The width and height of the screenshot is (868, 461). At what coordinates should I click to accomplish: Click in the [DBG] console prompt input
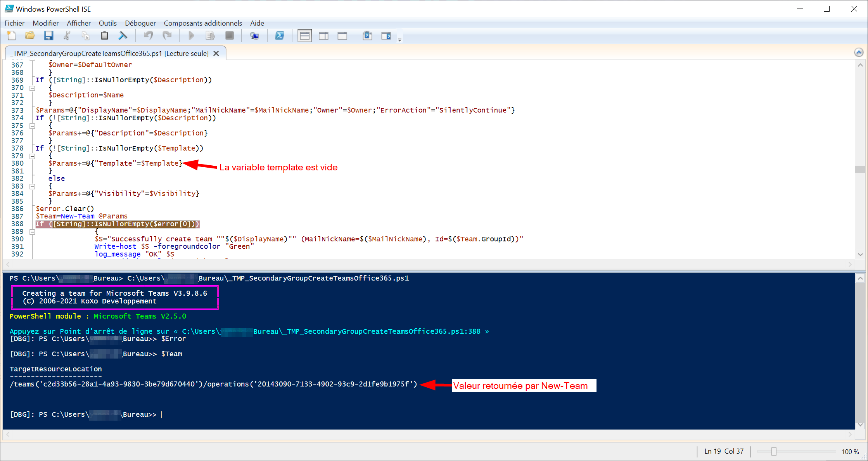[162, 414]
